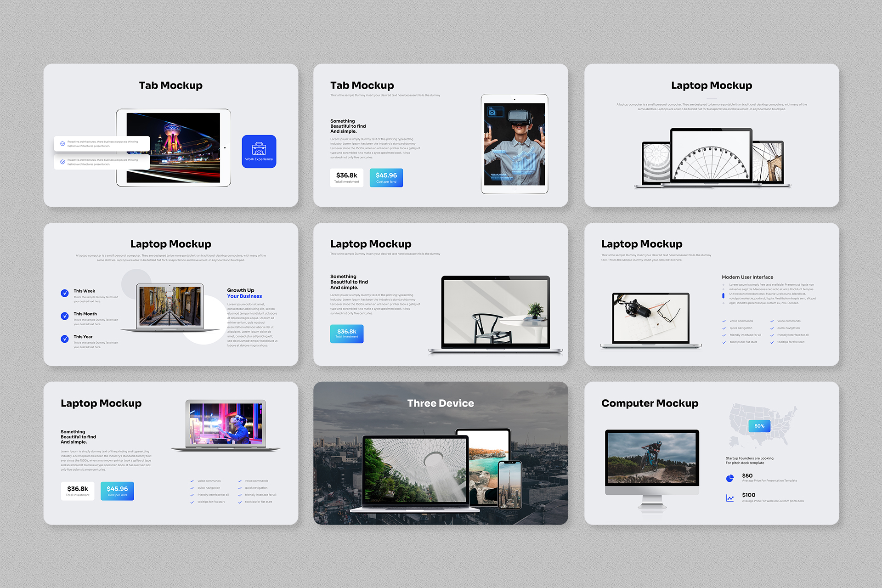Click the check circle on second Proactive architectures card

63,162
